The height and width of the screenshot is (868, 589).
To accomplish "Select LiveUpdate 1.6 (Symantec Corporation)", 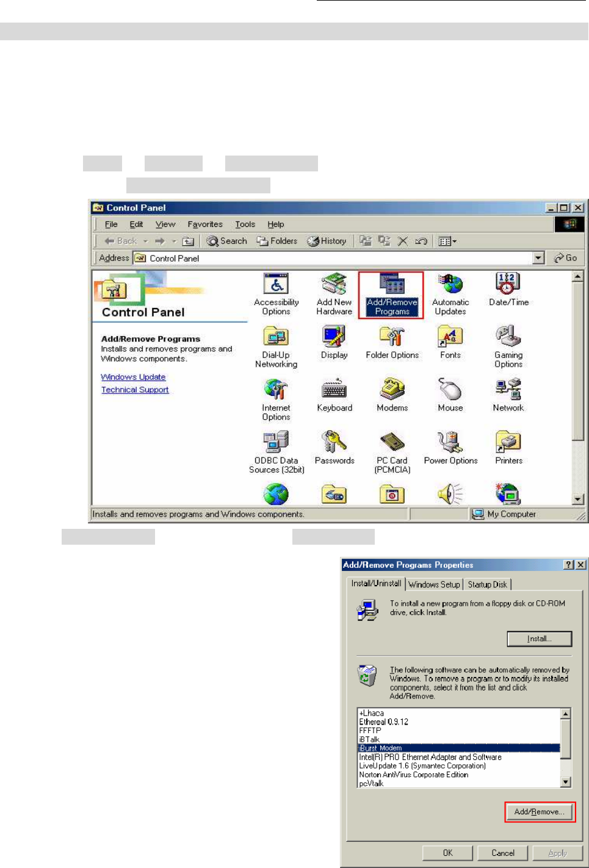I will (459, 766).
